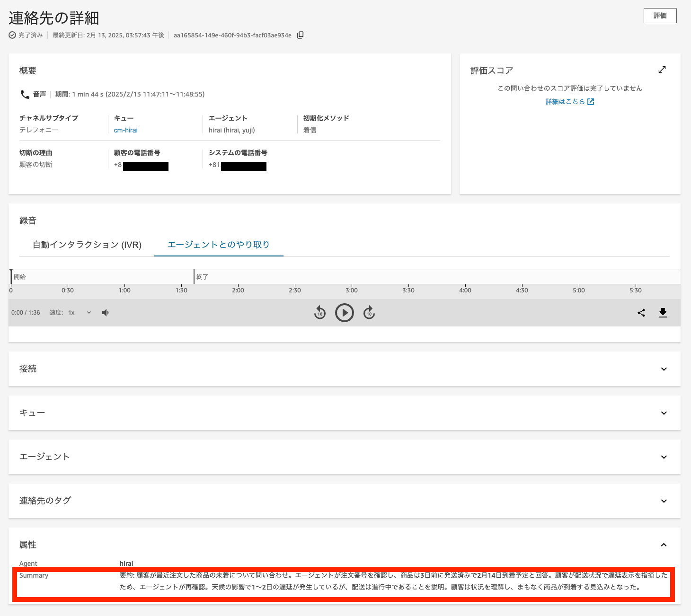This screenshot has height=616, width=691.
Task: Open the cm-hirai queue link
Action: 125,130
